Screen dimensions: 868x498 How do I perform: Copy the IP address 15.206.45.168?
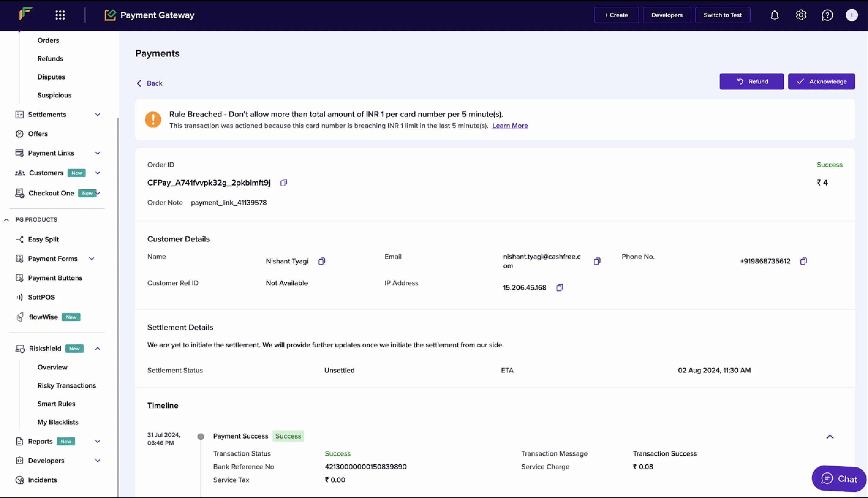[560, 288]
